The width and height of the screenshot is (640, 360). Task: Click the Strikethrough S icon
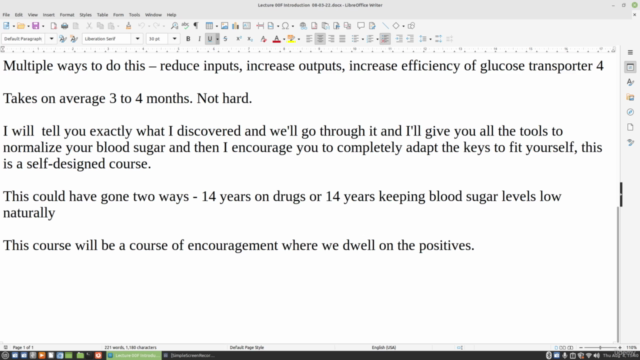click(x=225, y=39)
